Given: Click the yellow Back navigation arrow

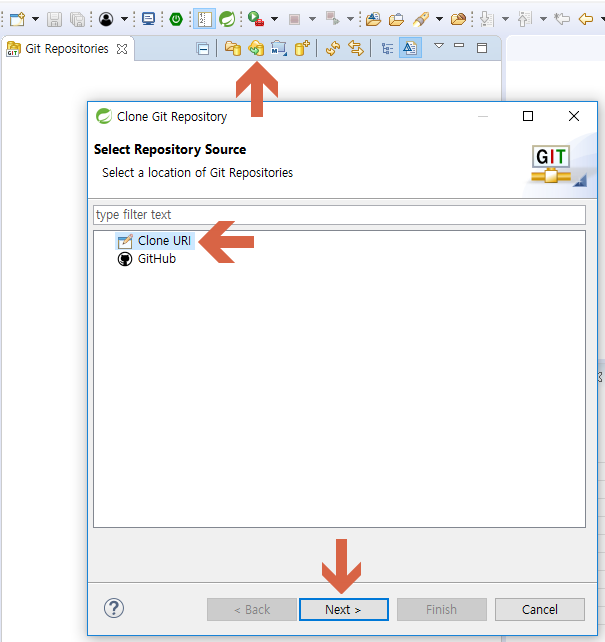Looking at the screenshot, I should [x=586, y=19].
